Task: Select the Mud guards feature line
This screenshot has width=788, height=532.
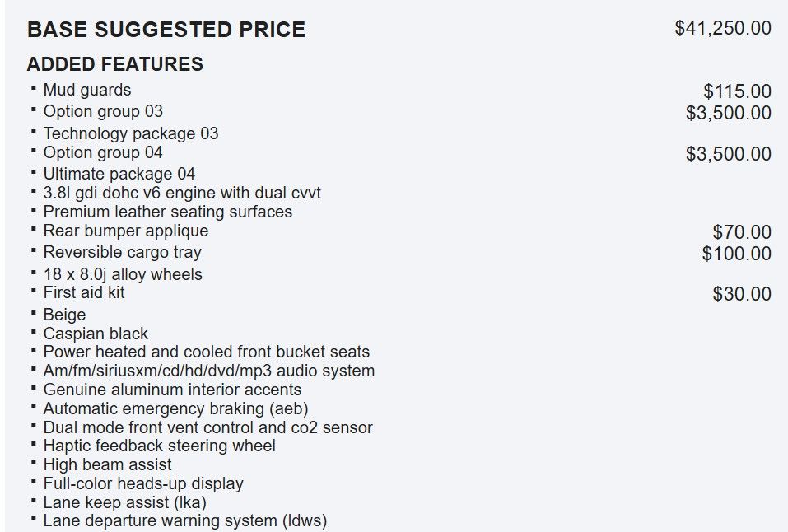Action: coord(86,90)
